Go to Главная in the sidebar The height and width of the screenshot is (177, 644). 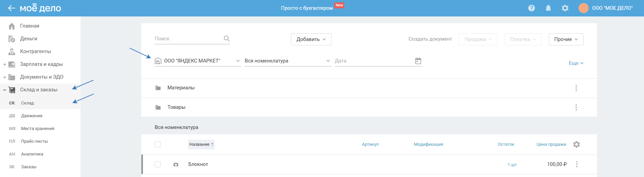30,26
